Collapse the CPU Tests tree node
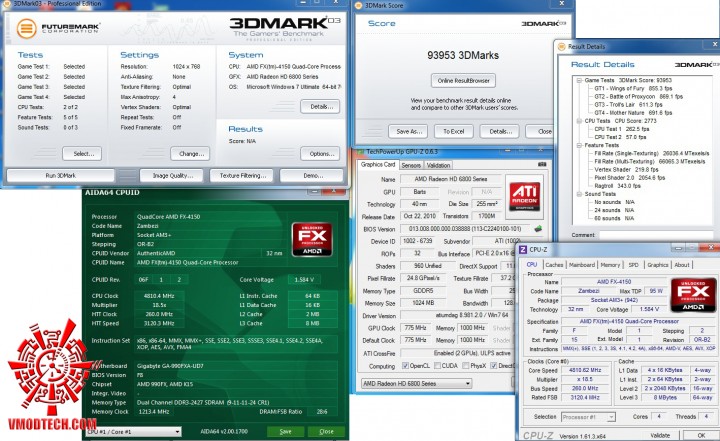This screenshot has width=720, height=441. pos(579,121)
